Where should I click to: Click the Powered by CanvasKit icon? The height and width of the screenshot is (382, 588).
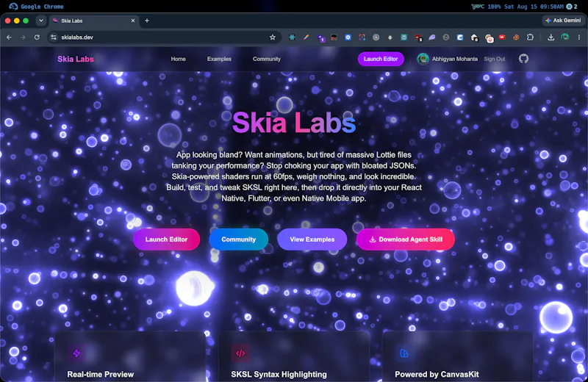tap(404, 353)
